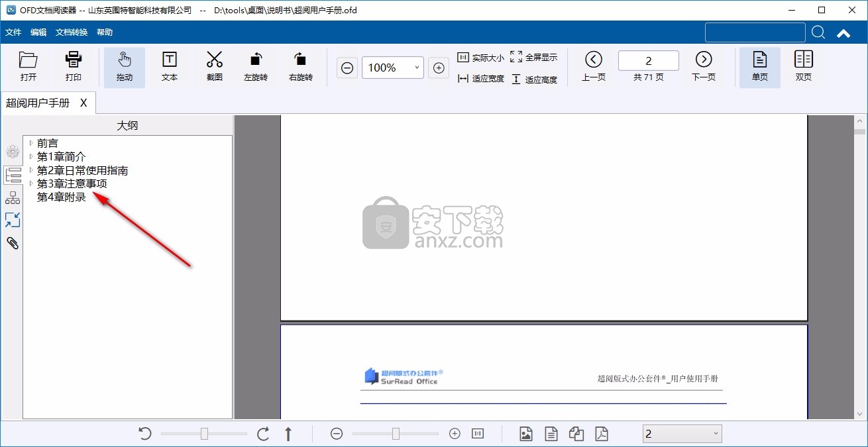868x447 pixels.
Task: Click the vertical scrollbar up arrow
Action: (x=861, y=121)
